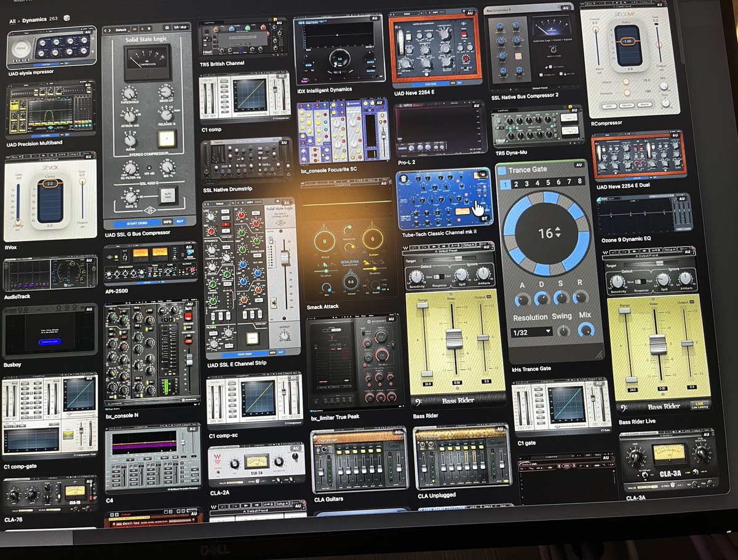Viewport: 738px width, 560px height.
Task: Open the Default preset menu on UAD SSL G Bus Compressor
Action: 121,29
